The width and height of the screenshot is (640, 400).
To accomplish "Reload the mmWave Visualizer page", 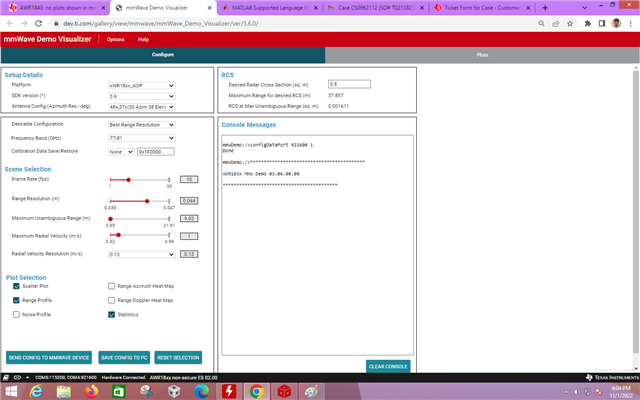I will coord(38,23).
